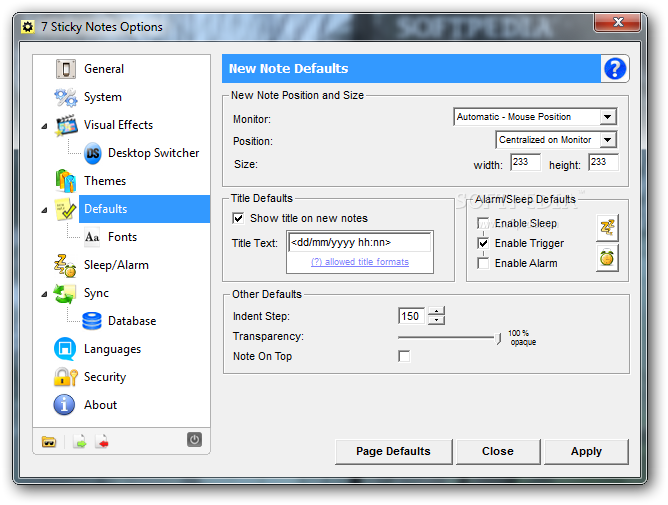The width and height of the screenshot is (668, 505).
Task: Select Sleep/Alarm in the tree
Action: [x=116, y=265]
